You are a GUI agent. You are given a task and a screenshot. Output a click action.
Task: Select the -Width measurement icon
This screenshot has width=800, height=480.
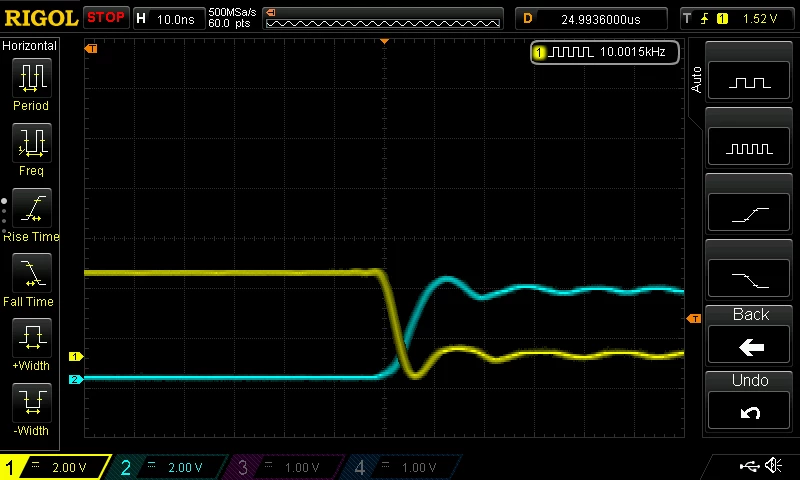(32, 402)
